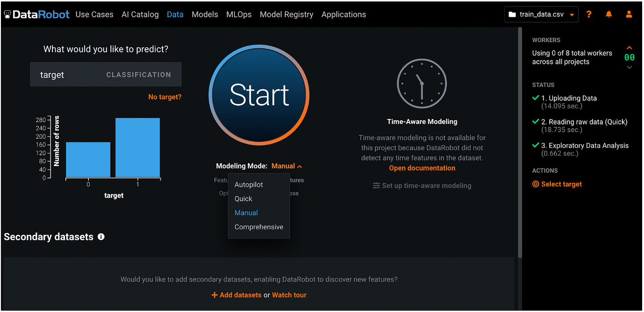Open the user account icon
Screen dimensions: 644x312
click(x=629, y=14)
